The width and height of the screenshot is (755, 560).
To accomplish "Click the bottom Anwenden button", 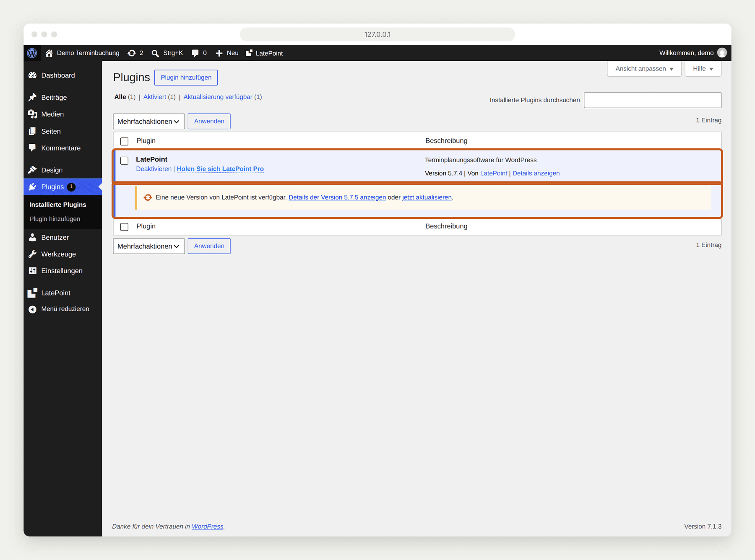I will click(x=209, y=246).
